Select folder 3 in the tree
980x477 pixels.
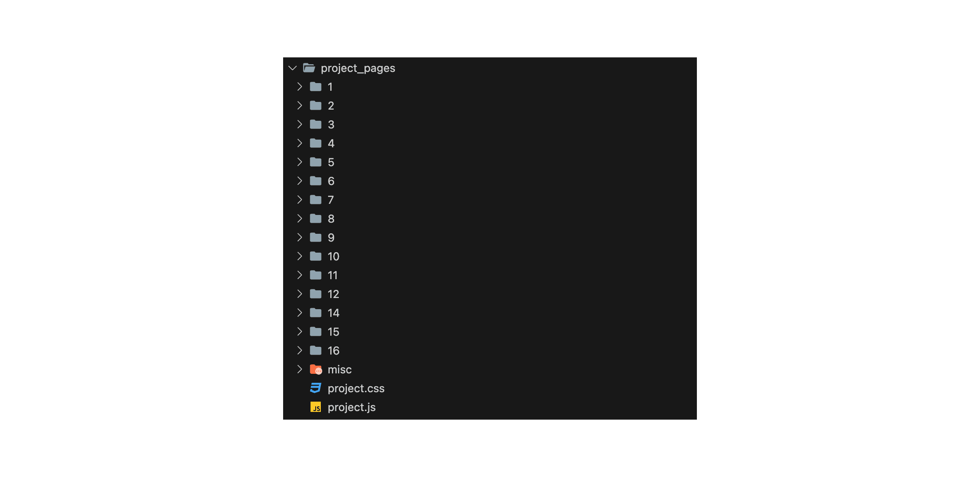pyautogui.click(x=331, y=124)
